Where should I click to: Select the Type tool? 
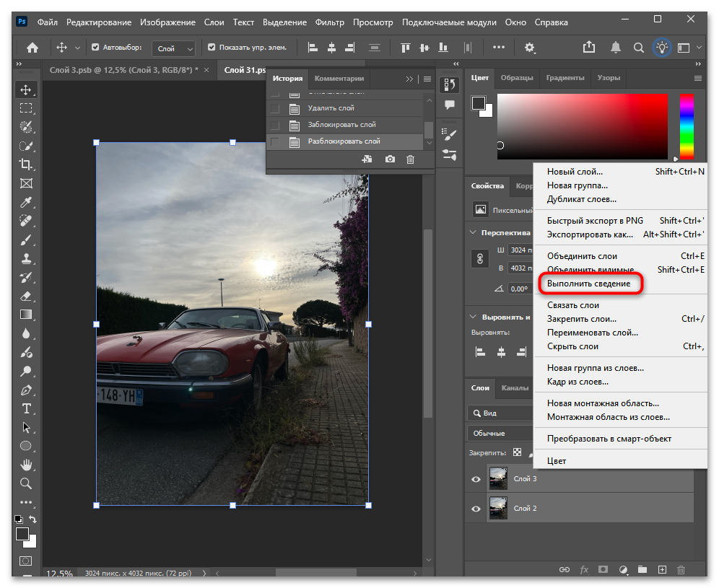tap(26, 409)
